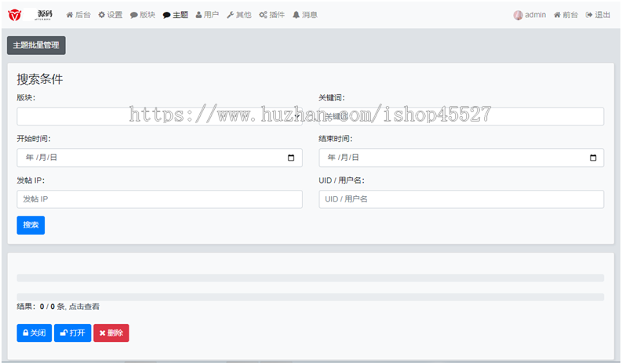Focus the UID / 用户名 input field
Image resolution: width=622 pixels, height=364 pixels.
click(461, 199)
